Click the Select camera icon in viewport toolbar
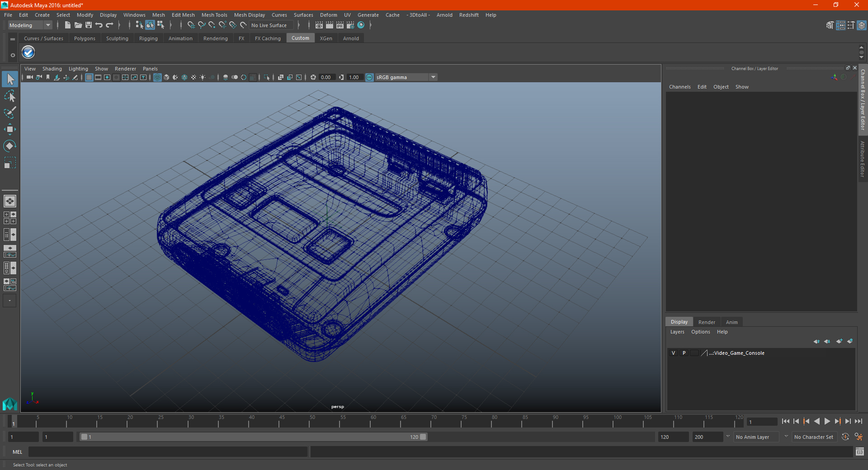 [29, 77]
